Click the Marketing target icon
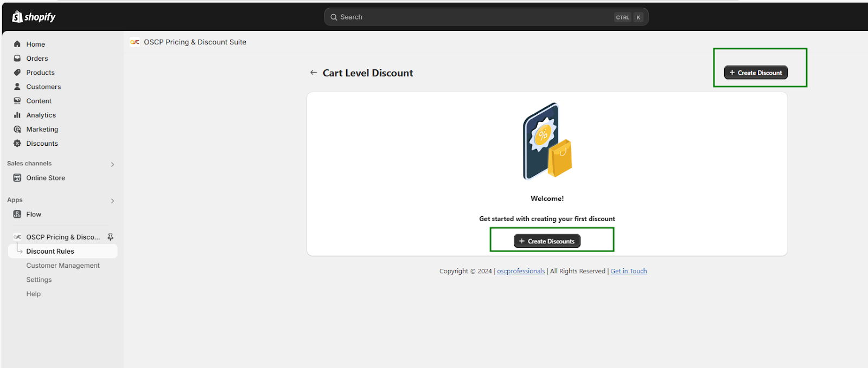 (17, 129)
